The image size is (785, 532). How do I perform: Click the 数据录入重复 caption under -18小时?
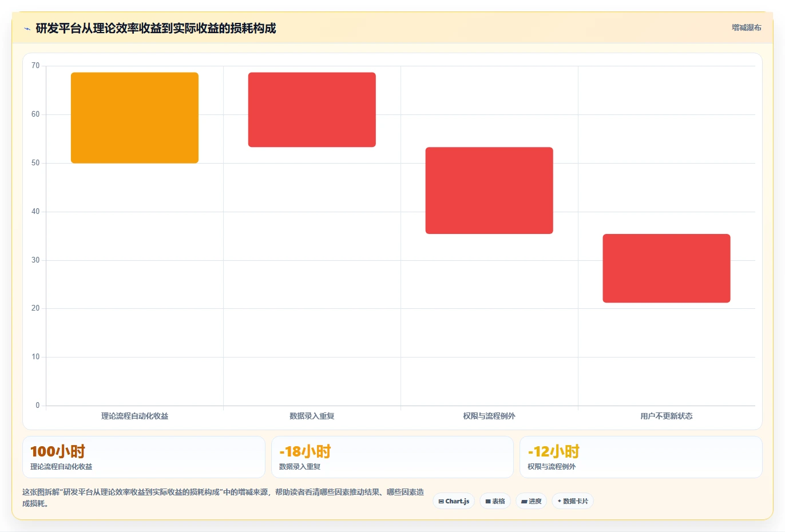click(x=300, y=467)
